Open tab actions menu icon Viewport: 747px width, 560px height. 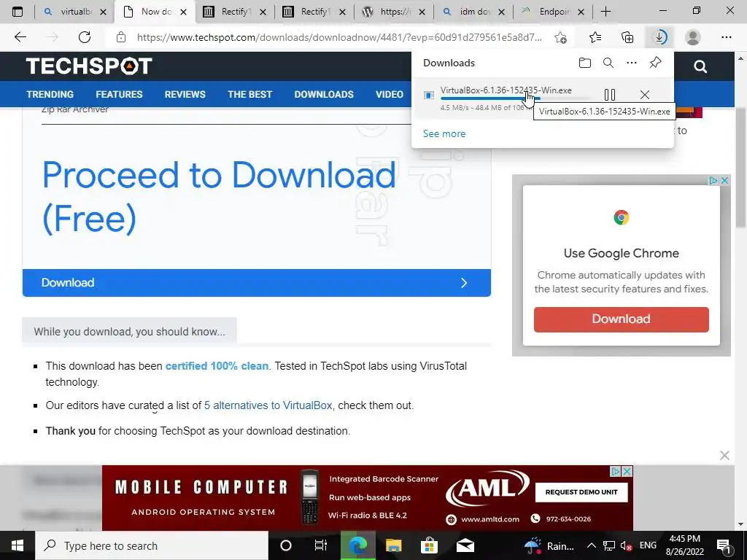[18, 12]
